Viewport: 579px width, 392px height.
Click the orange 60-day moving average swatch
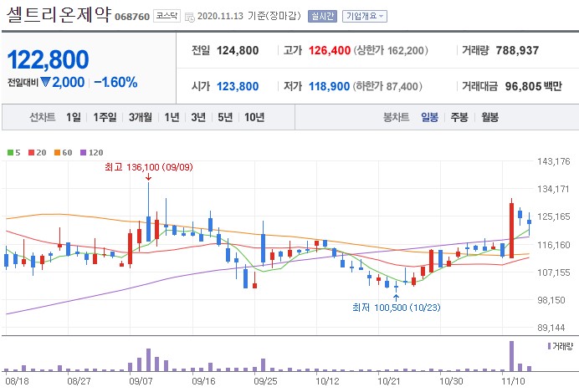pos(57,152)
